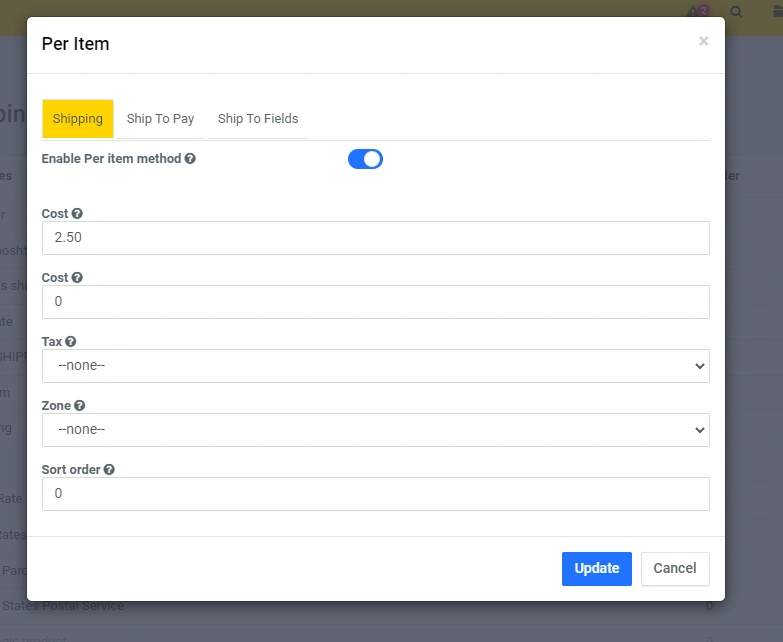The width and height of the screenshot is (783, 642).
Task: Click the help icon beside Enable Per item method
Action: 190,159
